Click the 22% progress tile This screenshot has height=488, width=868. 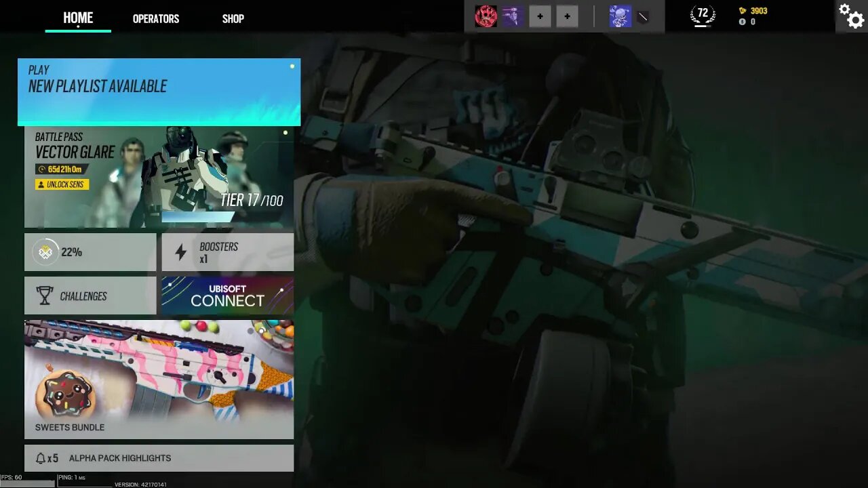(x=90, y=252)
